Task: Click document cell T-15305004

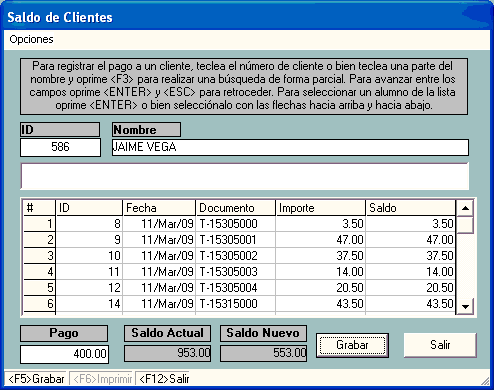Action: coord(236,288)
